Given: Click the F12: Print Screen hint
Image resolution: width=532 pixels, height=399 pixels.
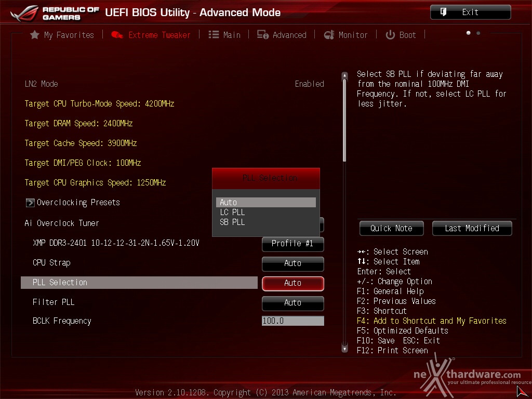Looking at the screenshot, I should point(393,351).
